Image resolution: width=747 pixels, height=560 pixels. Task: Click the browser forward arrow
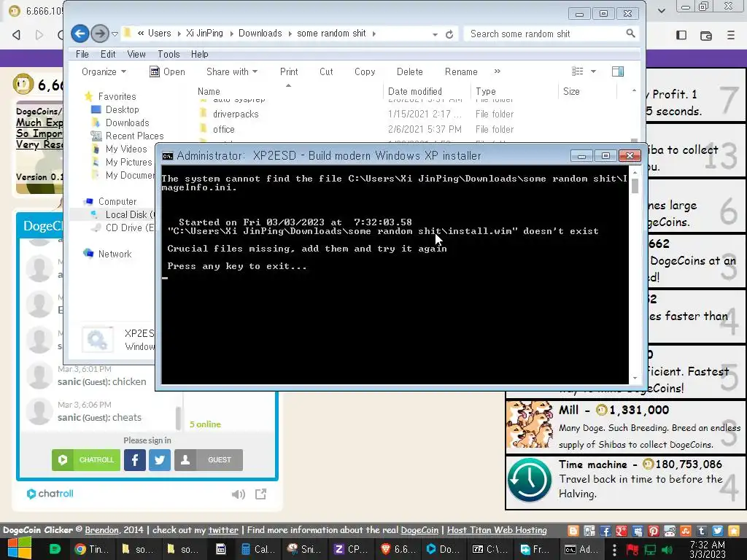(39, 35)
